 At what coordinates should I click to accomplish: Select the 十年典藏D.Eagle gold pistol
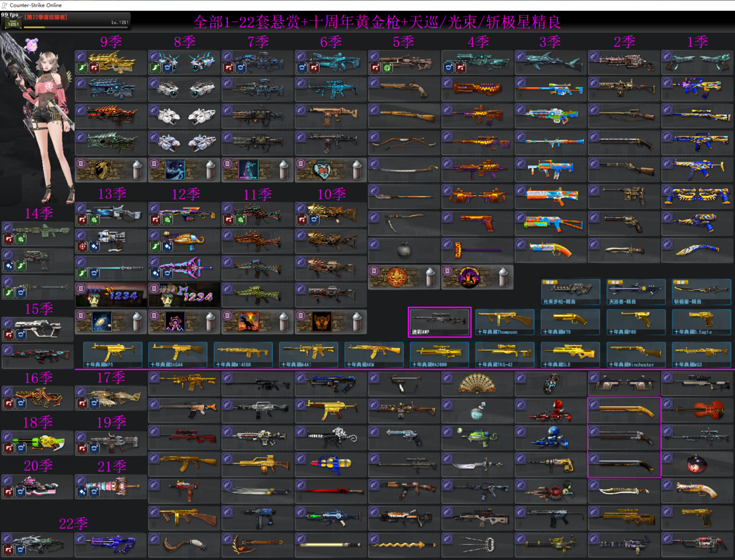pos(702,322)
